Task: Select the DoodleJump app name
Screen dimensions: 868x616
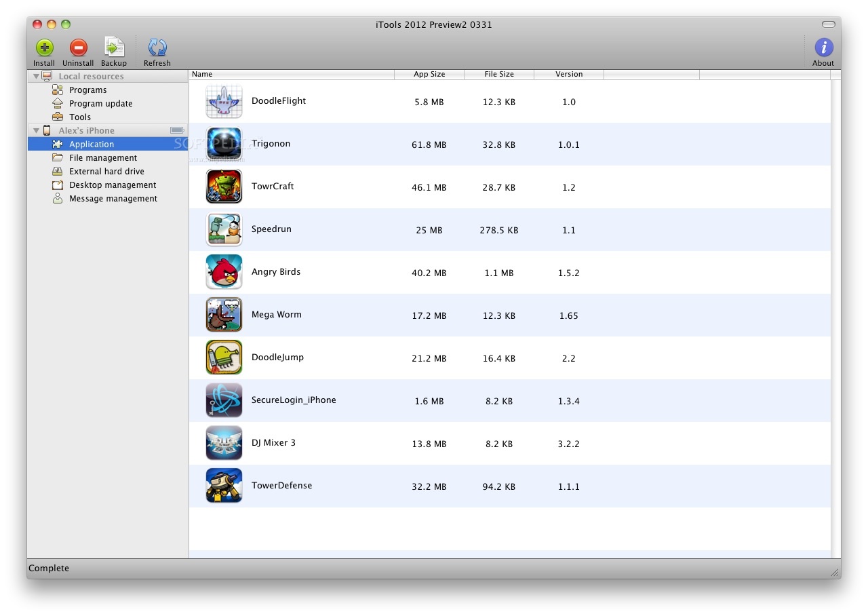Action: pos(277,357)
